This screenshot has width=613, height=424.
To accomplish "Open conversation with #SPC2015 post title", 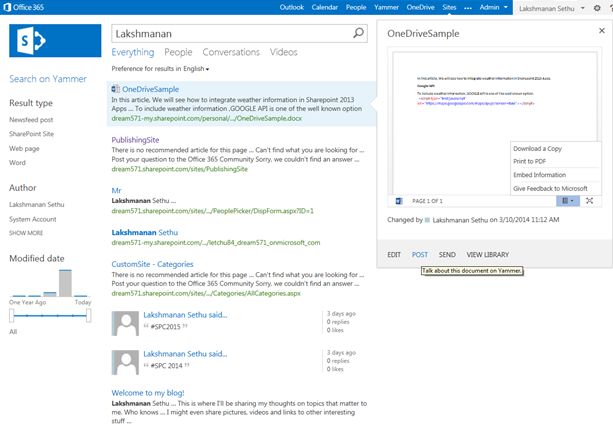I will [x=185, y=315].
